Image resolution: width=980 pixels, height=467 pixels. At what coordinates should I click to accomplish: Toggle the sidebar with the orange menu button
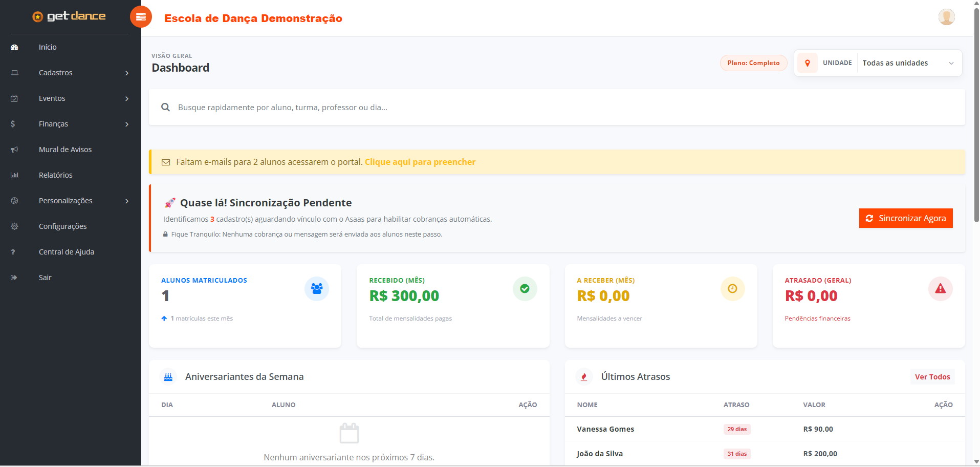pos(141,17)
